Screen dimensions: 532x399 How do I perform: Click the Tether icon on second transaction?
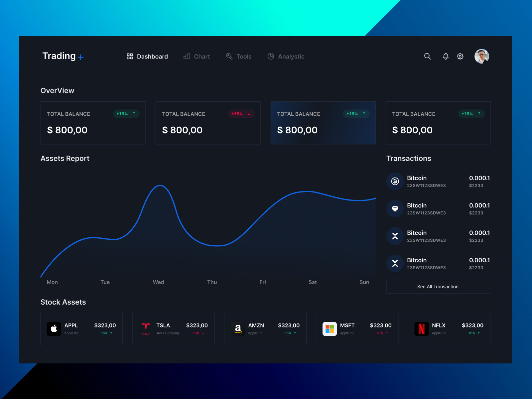tap(395, 209)
